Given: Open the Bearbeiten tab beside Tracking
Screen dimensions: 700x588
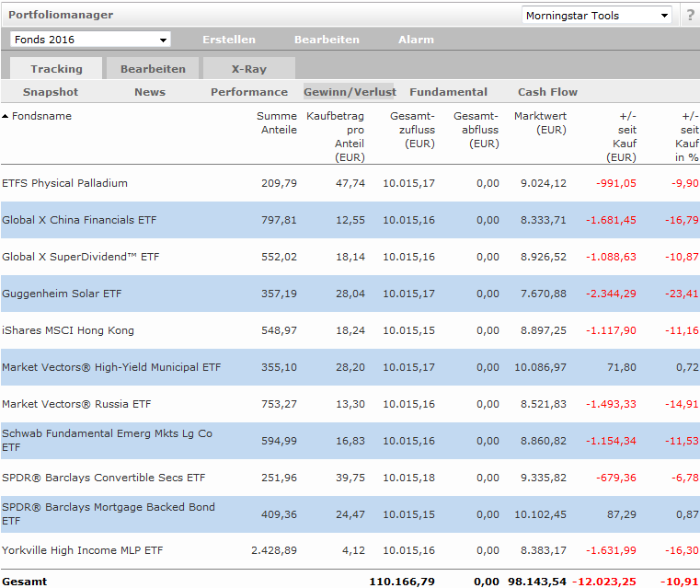Looking at the screenshot, I should click(153, 69).
